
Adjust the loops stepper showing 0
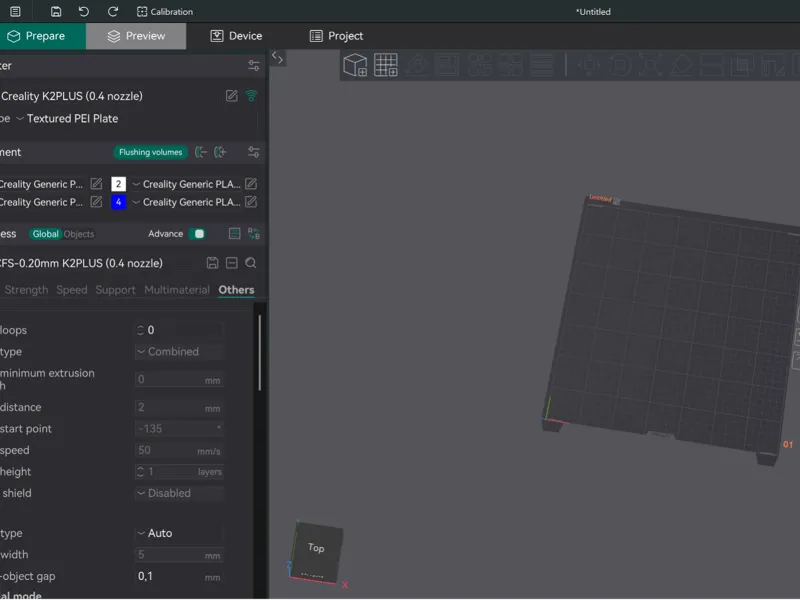click(x=140, y=330)
